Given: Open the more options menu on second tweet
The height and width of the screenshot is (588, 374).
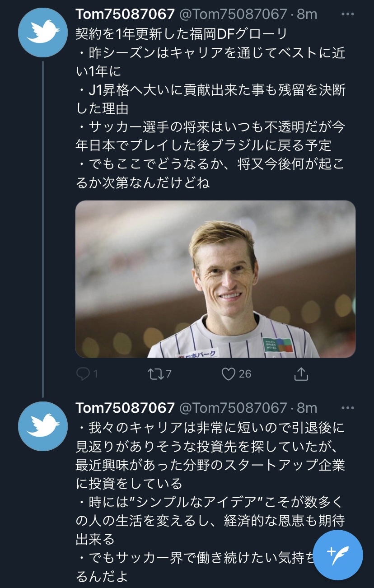Looking at the screenshot, I should [x=348, y=408].
